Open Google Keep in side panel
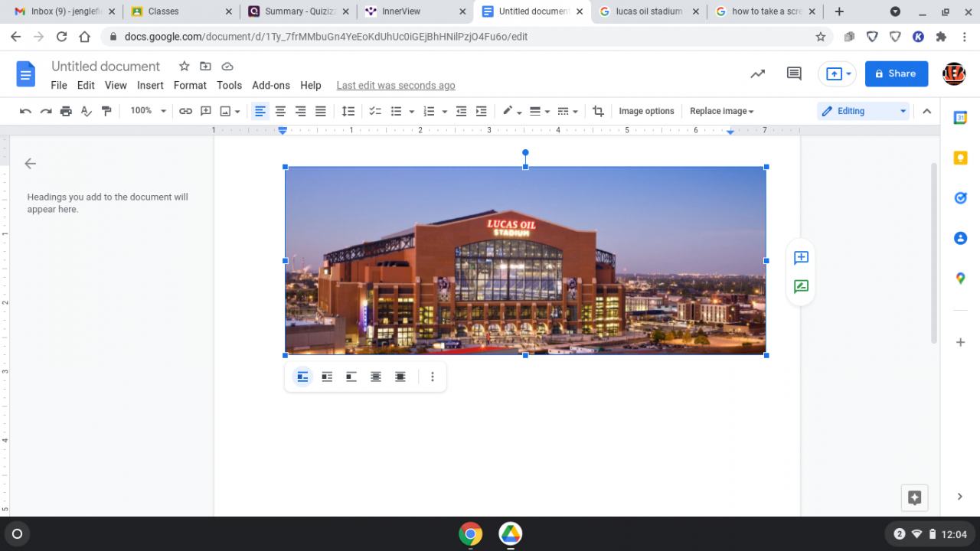Image resolution: width=980 pixels, height=551 pixels. point(960,158)
